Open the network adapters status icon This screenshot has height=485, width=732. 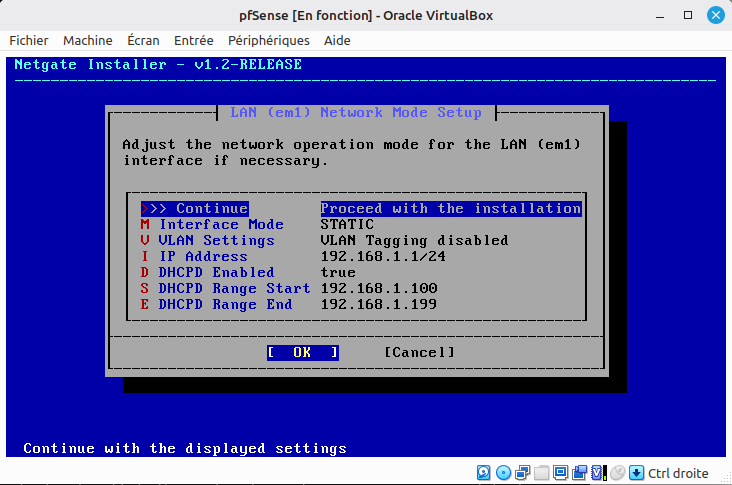522,473
